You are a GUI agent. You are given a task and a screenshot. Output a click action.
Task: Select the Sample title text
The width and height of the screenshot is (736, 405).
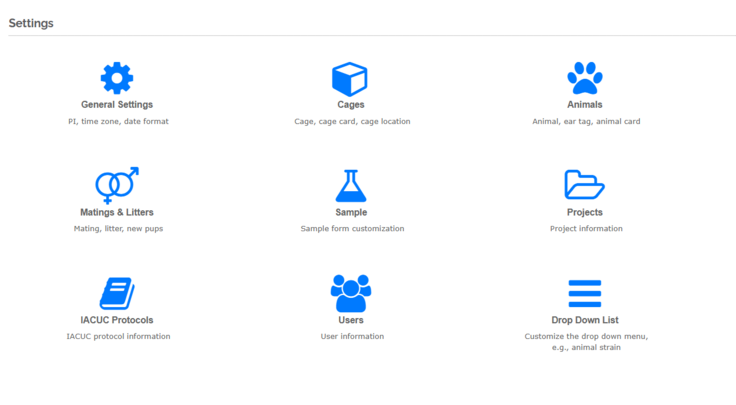pos(351,212)
